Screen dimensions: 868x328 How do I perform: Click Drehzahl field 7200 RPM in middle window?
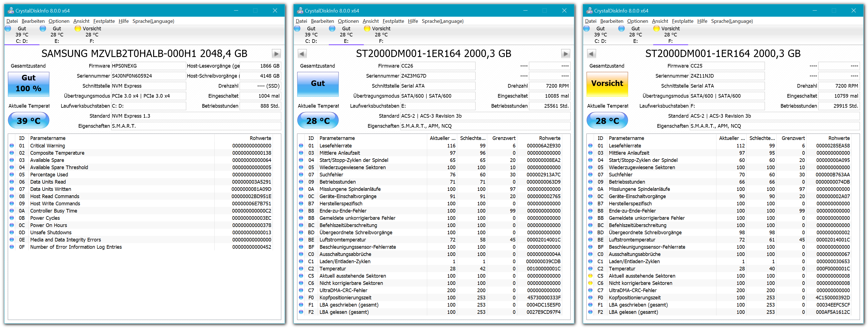point(549,86)
